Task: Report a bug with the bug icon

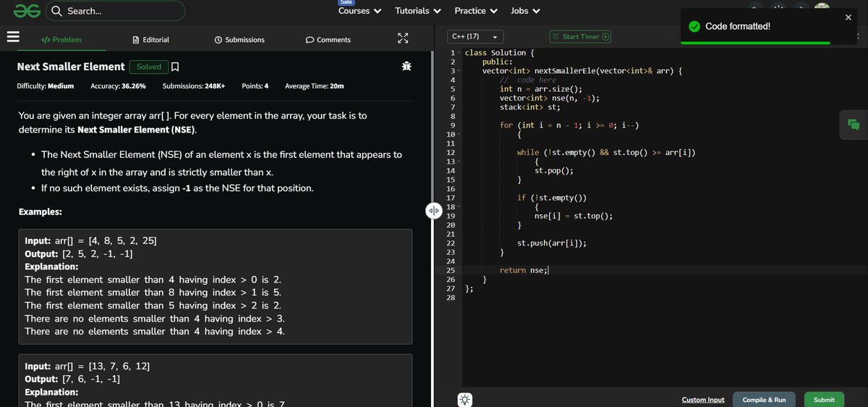Action: (x=407, y=67)
